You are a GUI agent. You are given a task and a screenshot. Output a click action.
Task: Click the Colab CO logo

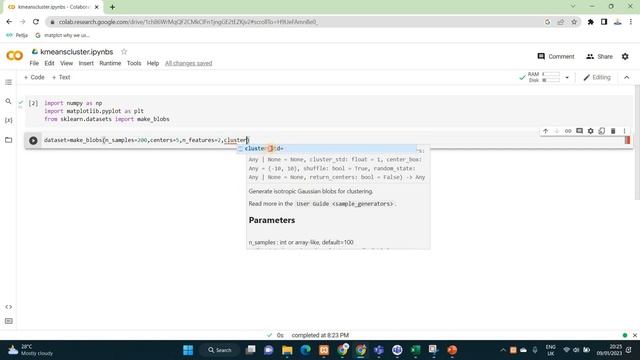15,56
